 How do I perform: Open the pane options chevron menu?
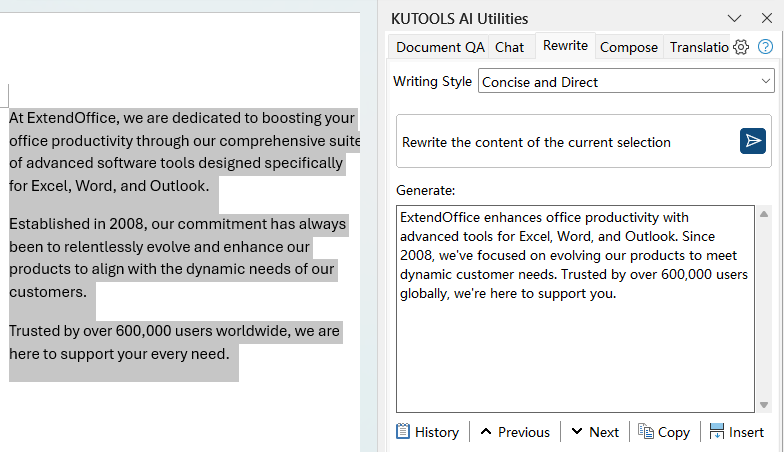point(734,18)
